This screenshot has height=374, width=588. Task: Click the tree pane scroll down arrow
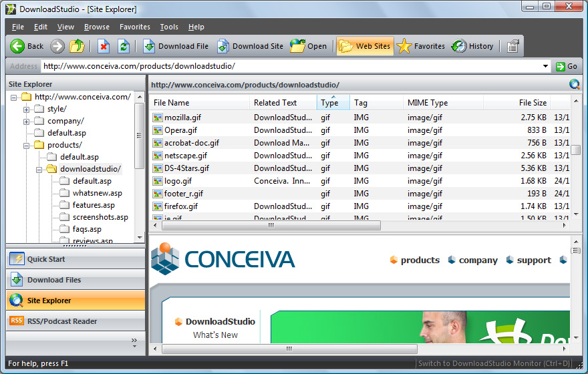point(140,238)
